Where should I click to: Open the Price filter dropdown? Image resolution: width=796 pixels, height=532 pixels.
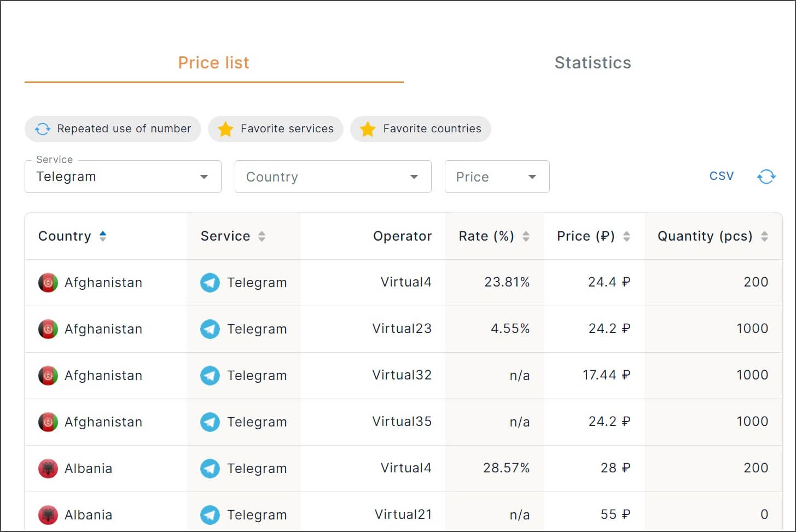pyautogui.click(x=497, y=177)
